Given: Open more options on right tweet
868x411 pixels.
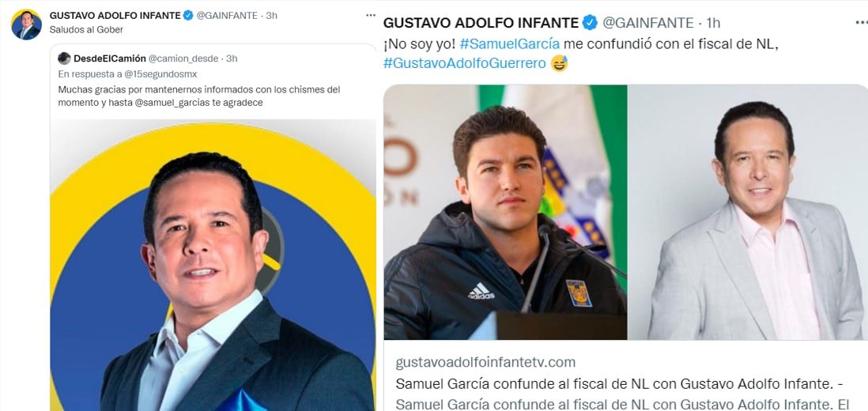Looking at the screenshot, I should [x=862, y=23].
